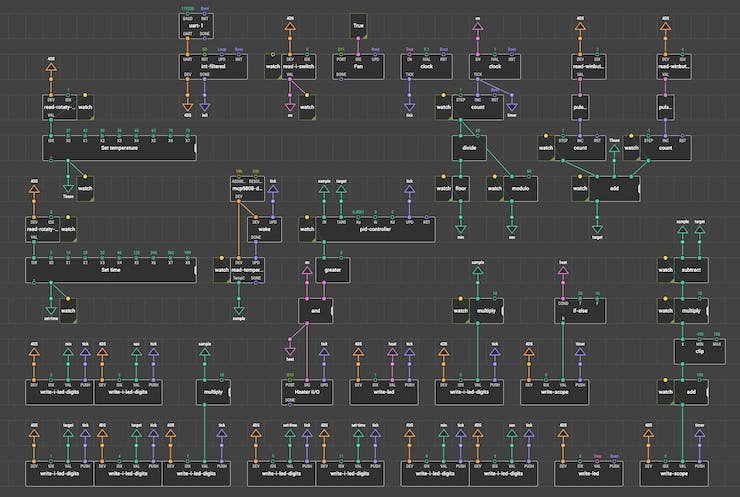The image size is (740, 497).
Task: Expand Set temperature node's variadic handle
Action: [x=195, y=148]
